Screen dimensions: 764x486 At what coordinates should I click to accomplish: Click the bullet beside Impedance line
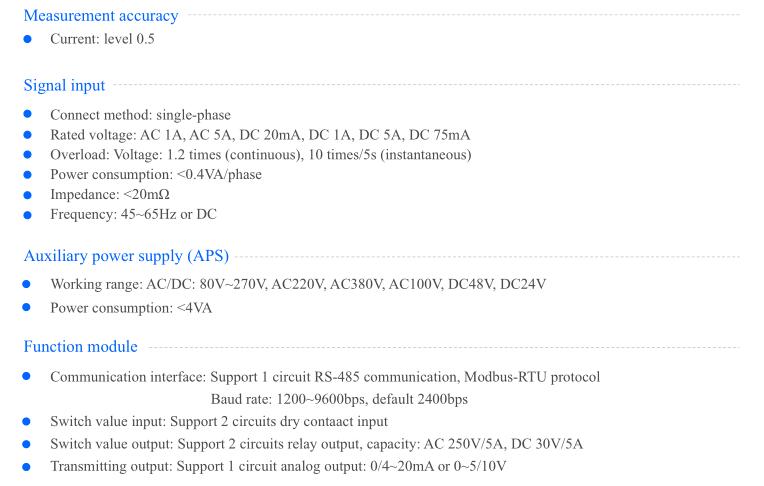(x=28, y=194)
